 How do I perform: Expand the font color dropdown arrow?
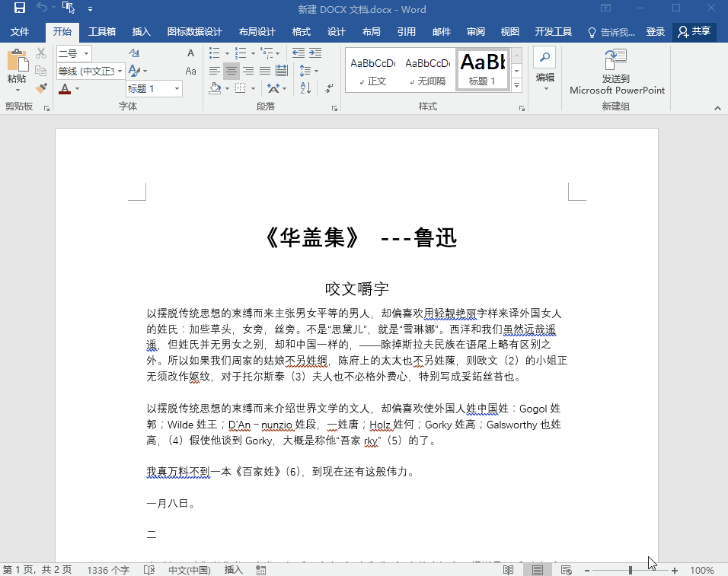click(x=77, y=88)
